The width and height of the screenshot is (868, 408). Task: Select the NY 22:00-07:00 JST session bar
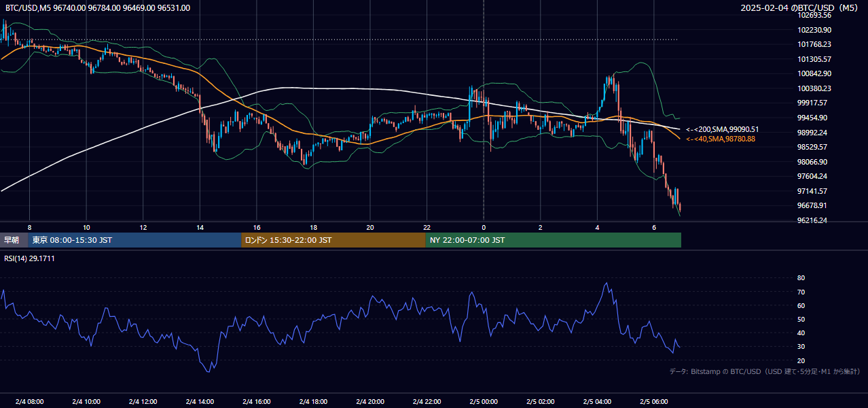tap(554, 240)
